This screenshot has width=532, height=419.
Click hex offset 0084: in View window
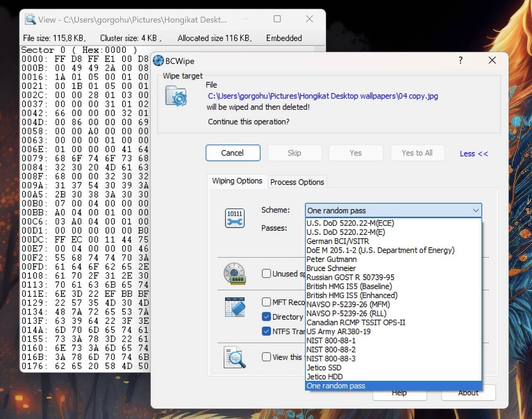point(34,167)
